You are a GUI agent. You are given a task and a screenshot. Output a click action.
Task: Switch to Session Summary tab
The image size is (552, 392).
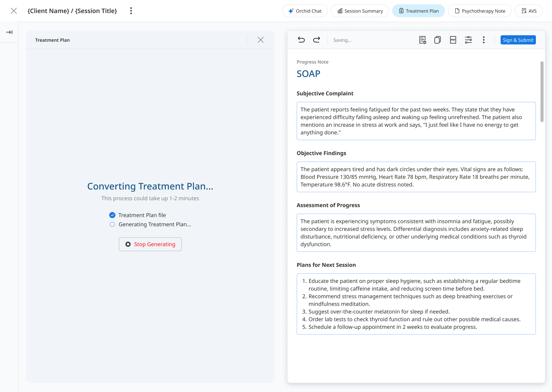click(360, 11)
